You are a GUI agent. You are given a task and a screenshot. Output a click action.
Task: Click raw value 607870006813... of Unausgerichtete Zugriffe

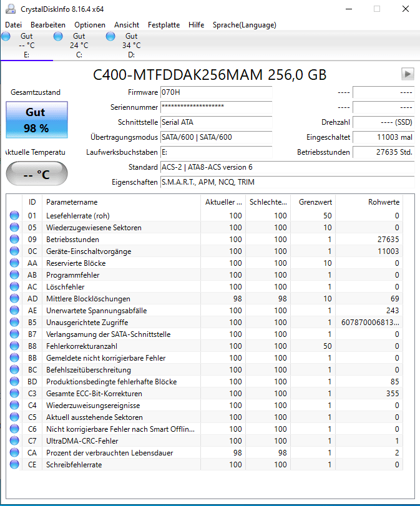pos(370,323)
